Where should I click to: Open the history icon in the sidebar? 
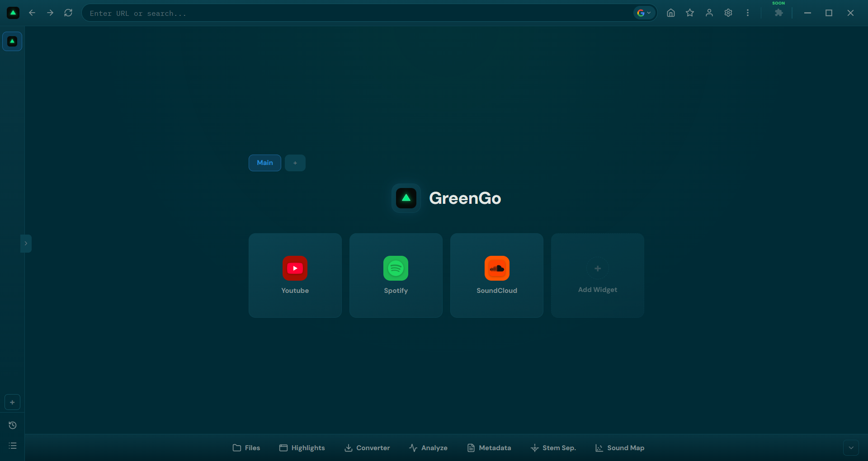(x=12, y=425)
